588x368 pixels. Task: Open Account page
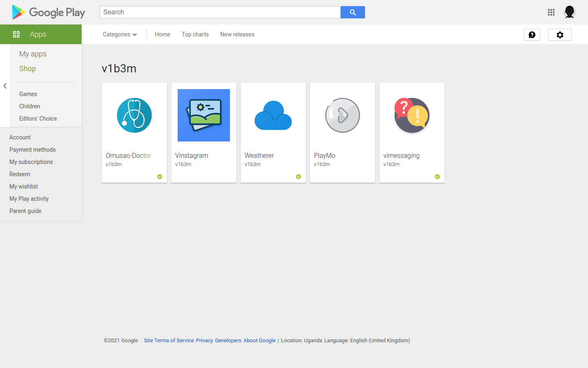20,137
